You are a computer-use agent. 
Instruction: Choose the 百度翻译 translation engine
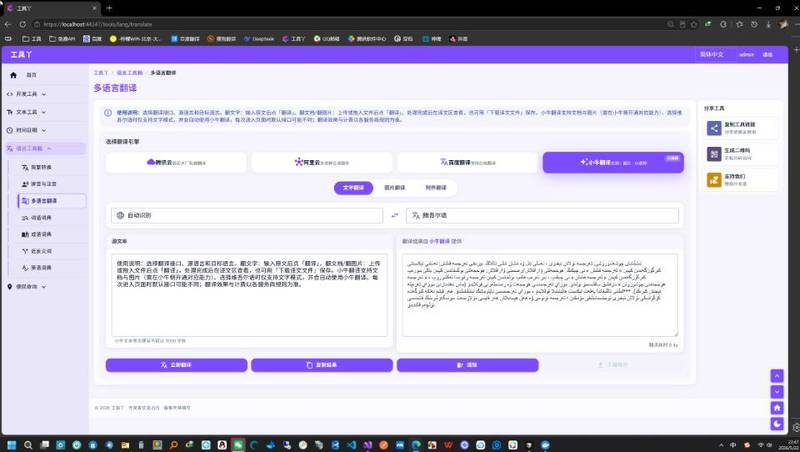click(467, 162)
